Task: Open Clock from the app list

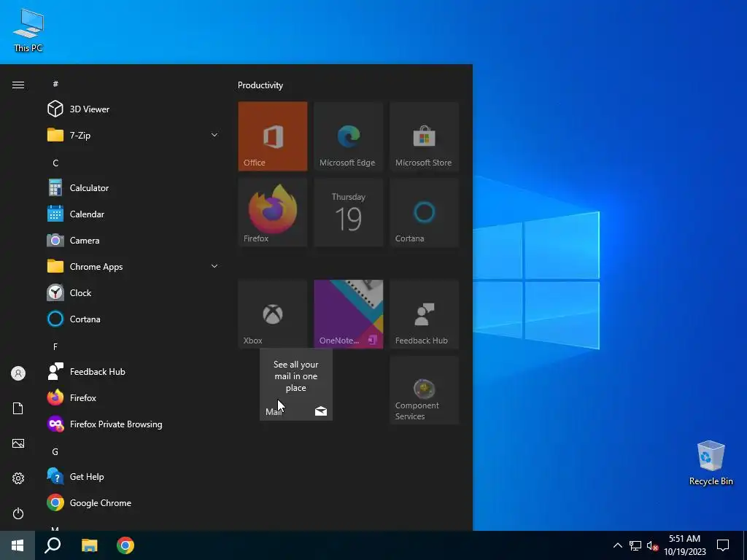Action: point(133,293)
